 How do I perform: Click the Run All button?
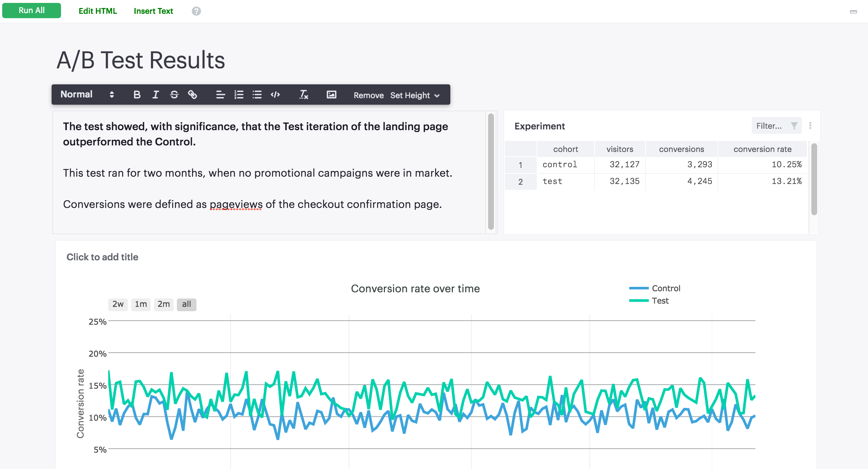point(32,11)
